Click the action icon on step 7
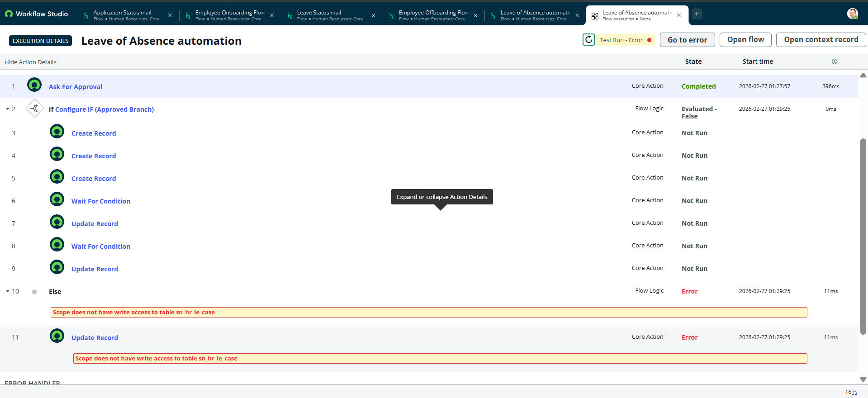Image resolution: width=868 pixels, height=398 pixels. 57,222
